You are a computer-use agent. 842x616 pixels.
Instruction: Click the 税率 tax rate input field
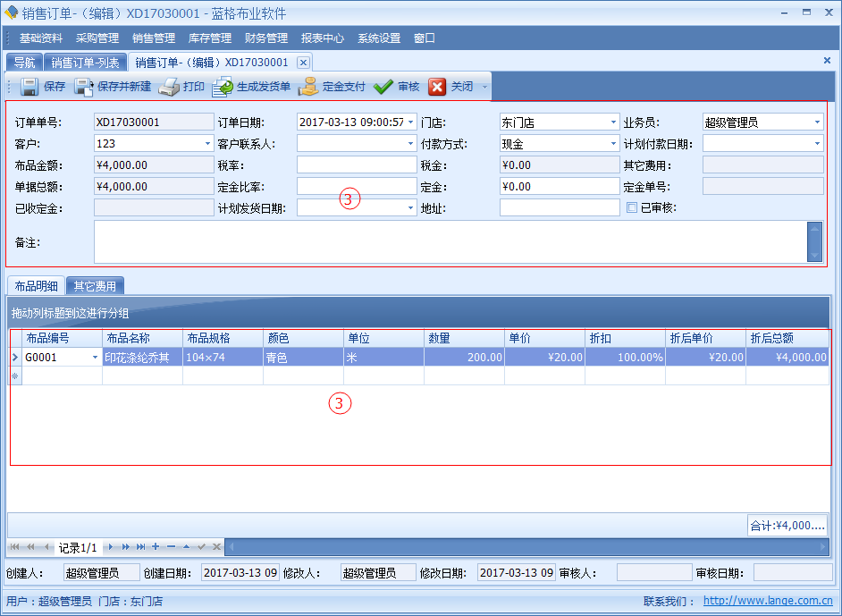pyautogui.click(x=356, y=165)
